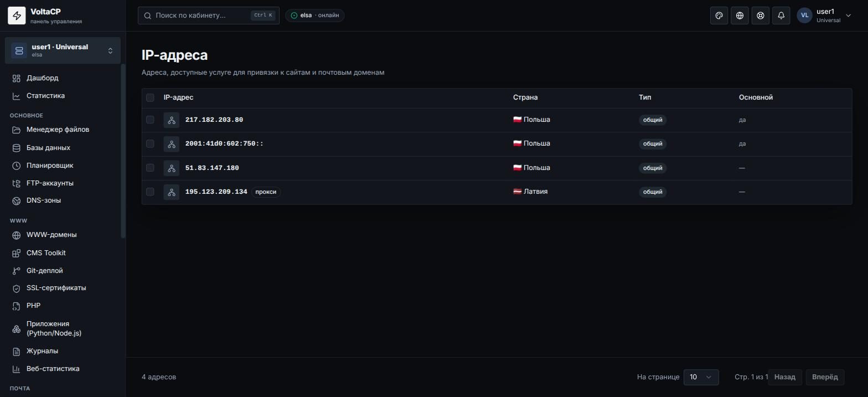The width and height of the screenshot is (868, 397).
Task: Click the shield icon of SSL-сертификаты
Action: [x=17, y=288]
